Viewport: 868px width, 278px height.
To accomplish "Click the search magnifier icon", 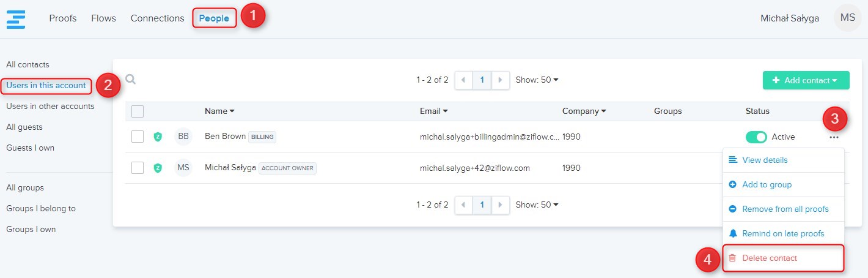I will [x=130, y=80].
